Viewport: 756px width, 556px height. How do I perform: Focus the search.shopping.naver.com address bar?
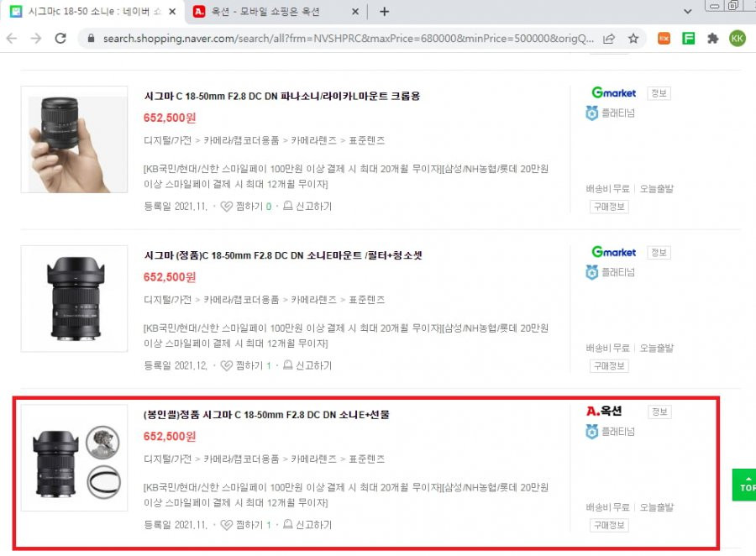(x=348, y=38)
